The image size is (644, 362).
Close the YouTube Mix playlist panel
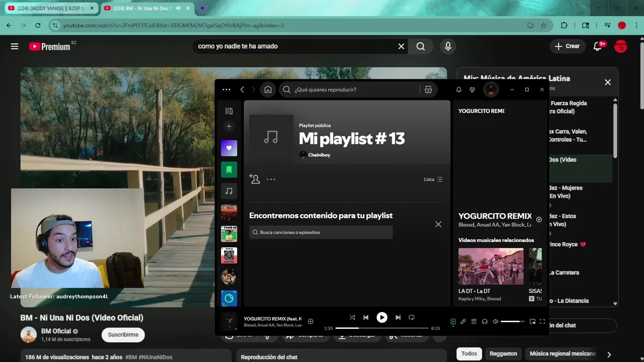tap(608, 82)
